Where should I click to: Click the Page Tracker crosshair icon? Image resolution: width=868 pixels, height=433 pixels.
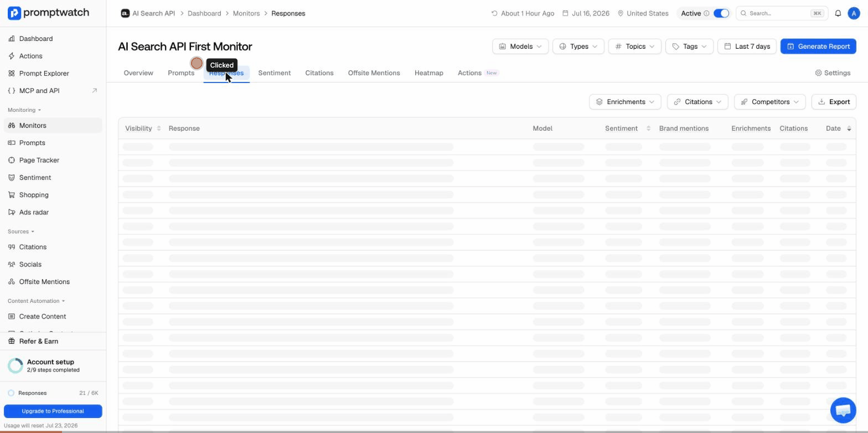[12, 161]
